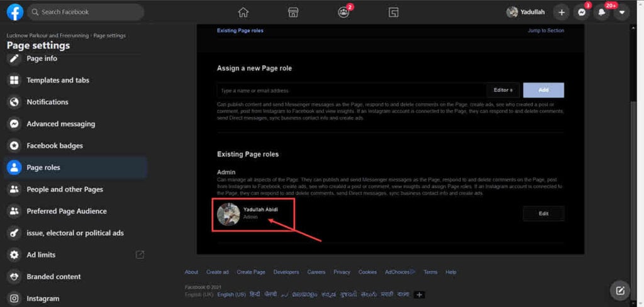Open the Notifications bell icon
644x307 pixels.
pos(602,13)
